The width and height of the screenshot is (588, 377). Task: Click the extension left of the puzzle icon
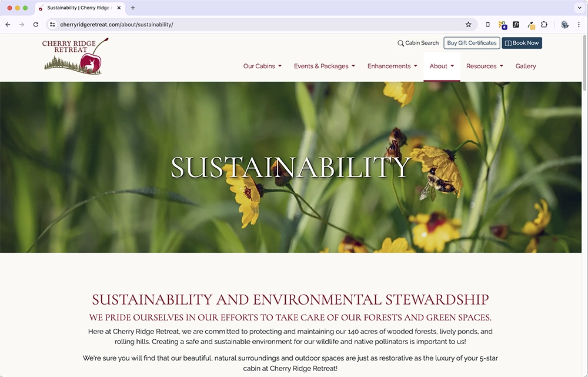(x=531, y=25)
